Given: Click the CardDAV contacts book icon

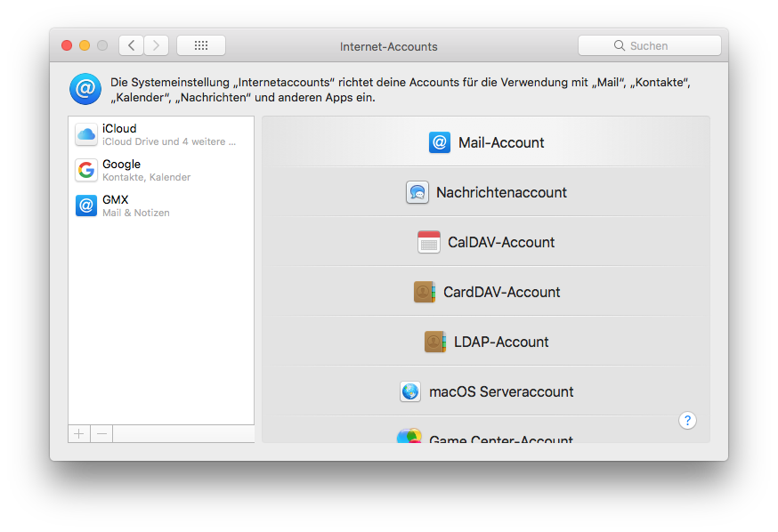Looking at the screenshot, I should point(425,292).
